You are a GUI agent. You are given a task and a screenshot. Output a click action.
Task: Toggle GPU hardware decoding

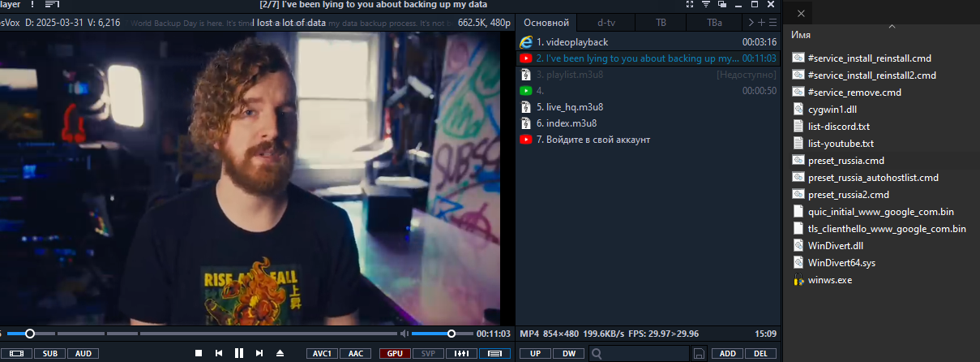pyautogui.click(x=394, y=353)
